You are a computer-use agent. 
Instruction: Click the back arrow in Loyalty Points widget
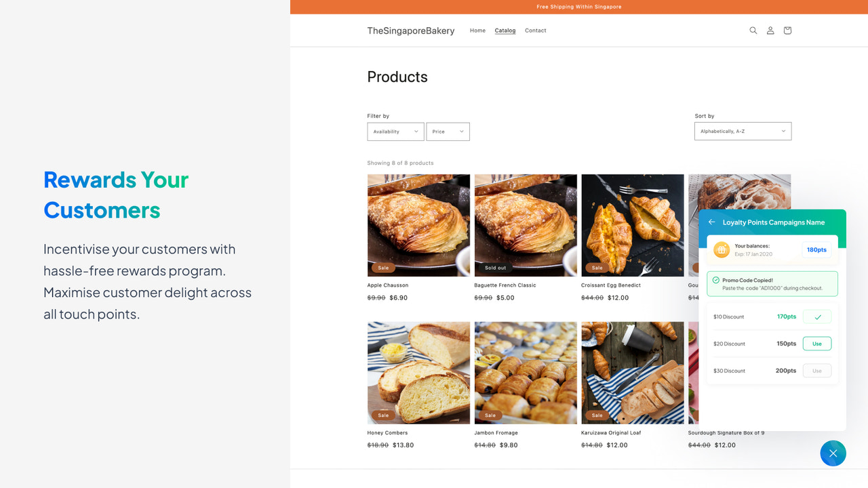(711, 222)
